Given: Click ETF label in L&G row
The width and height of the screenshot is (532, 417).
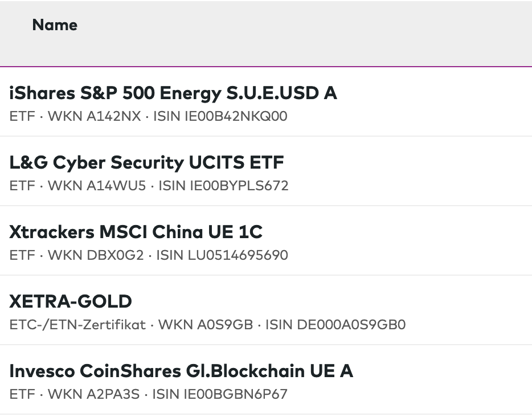Looking at the screenshot, I should (x=22, y=186).
